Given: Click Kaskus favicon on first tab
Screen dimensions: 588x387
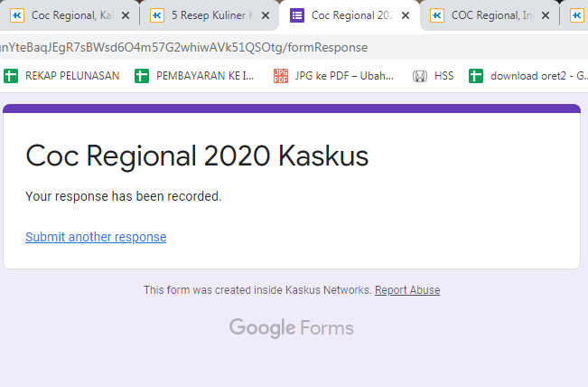Looking at the screenshot, I should click(x=17, y=15).
